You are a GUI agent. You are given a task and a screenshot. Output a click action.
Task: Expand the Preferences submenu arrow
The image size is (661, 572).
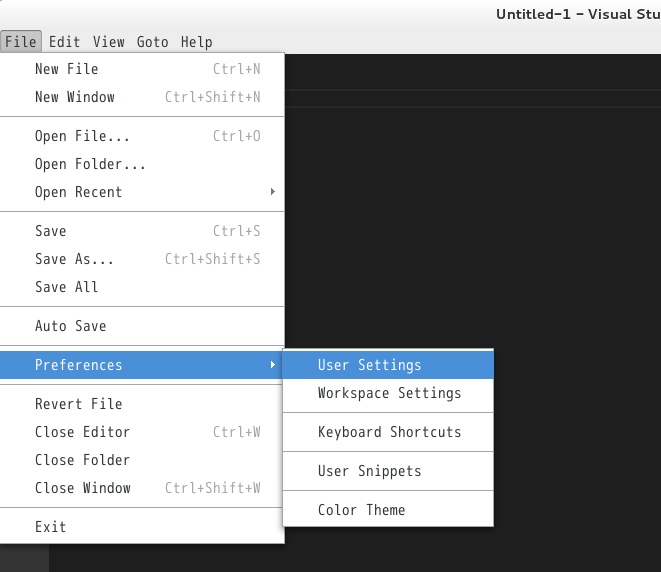click(273, 365)
